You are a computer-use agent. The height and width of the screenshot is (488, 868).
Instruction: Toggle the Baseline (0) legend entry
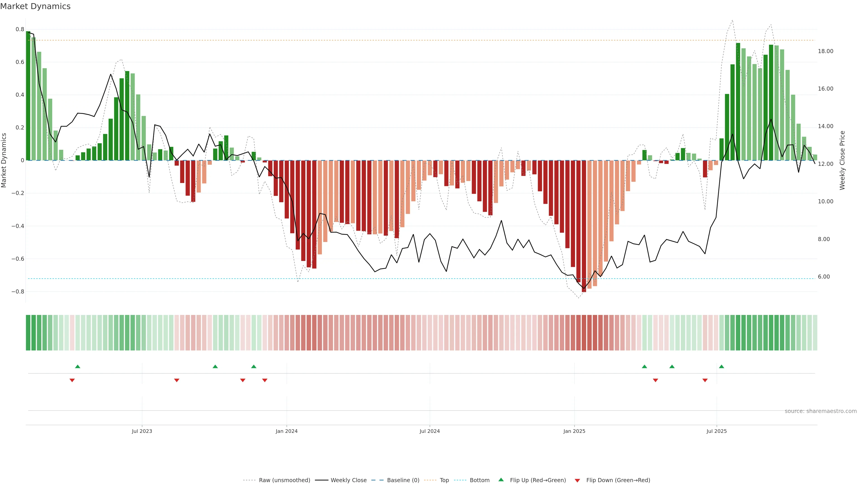coord(403,480)
